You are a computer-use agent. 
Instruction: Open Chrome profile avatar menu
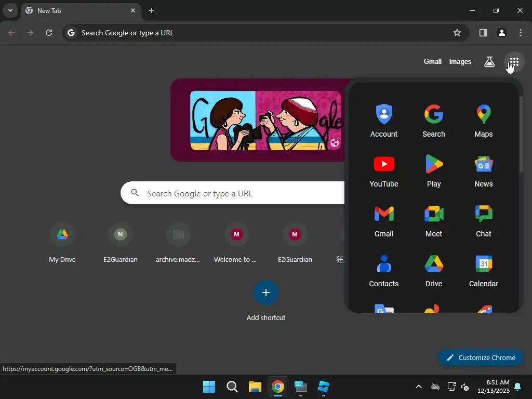coord(501,33)
